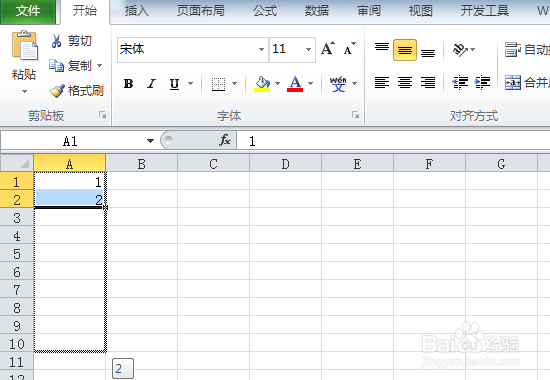Select column A header

click(x=69, y=164)
